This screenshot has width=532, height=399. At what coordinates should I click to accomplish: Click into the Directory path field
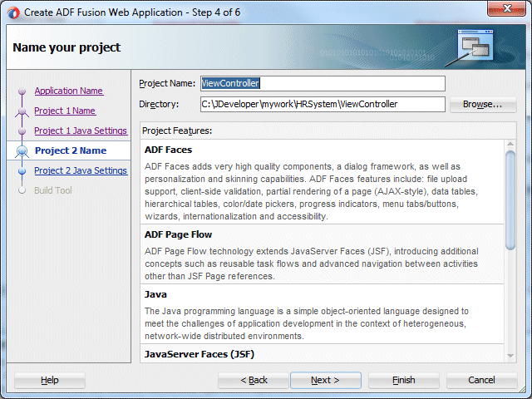click(323, 104)
